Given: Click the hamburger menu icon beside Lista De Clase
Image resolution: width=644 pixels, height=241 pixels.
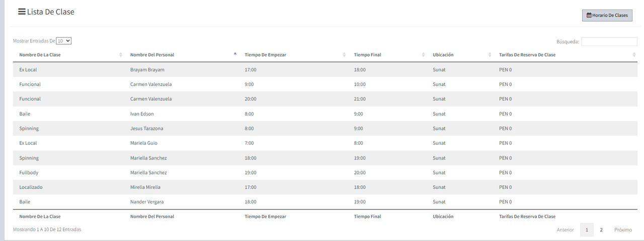Looking at the screenshot, I should pyautogui.click(x=22, y=12).
